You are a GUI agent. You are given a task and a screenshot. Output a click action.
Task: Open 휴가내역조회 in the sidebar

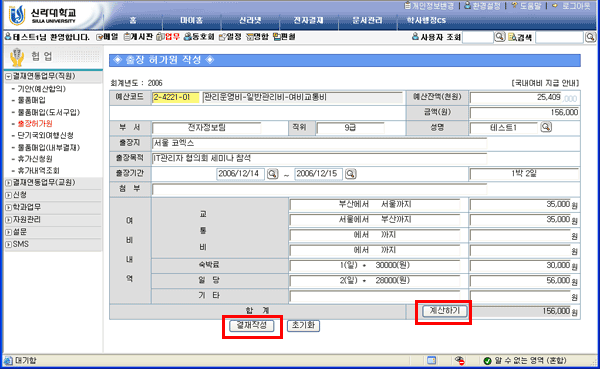click(38, 170)
